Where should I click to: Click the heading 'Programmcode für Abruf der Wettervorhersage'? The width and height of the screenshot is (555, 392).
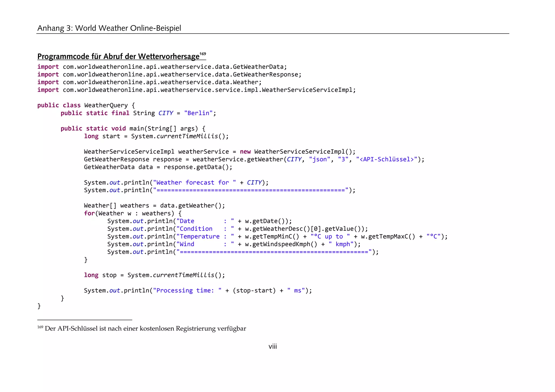pos(118,57)
